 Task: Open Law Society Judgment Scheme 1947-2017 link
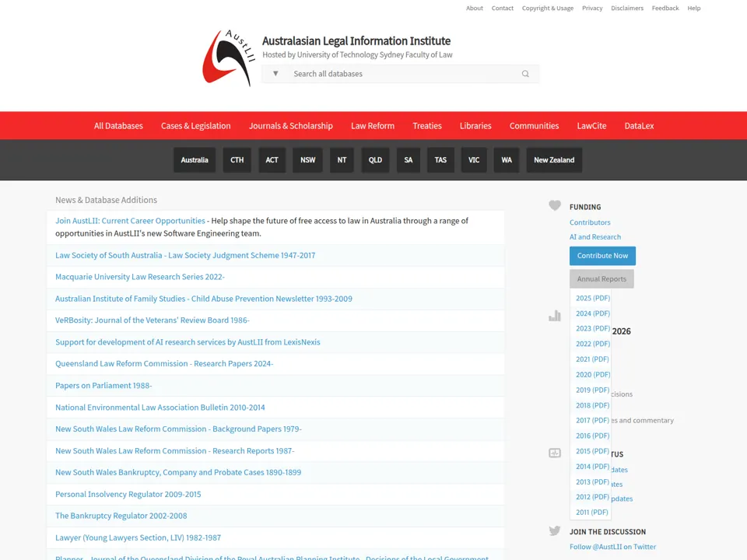click(185, 255)
